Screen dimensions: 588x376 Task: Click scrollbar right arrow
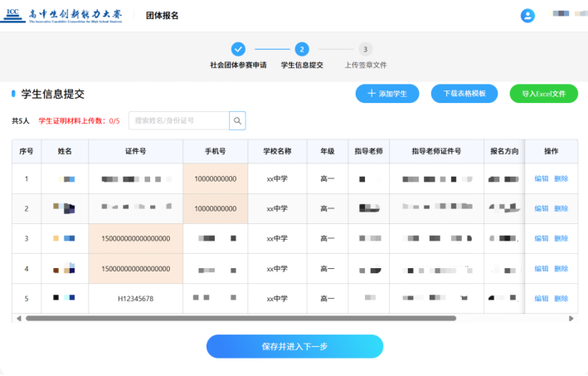coord(571,318)
